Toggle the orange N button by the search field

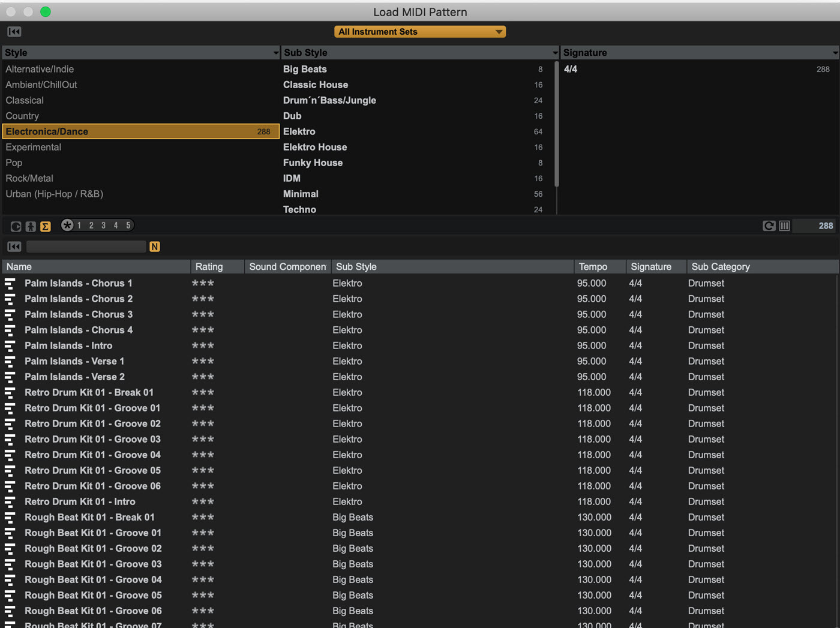(x=155, y=247)
